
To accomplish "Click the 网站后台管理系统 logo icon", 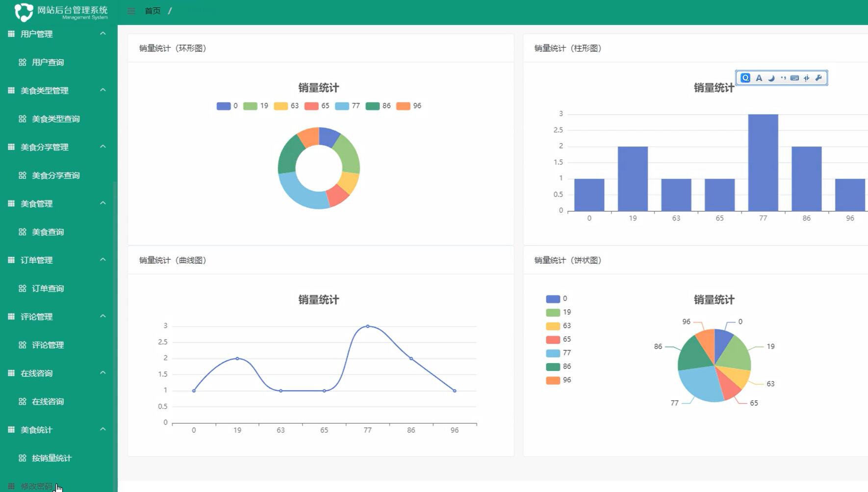I will [24, 11].
